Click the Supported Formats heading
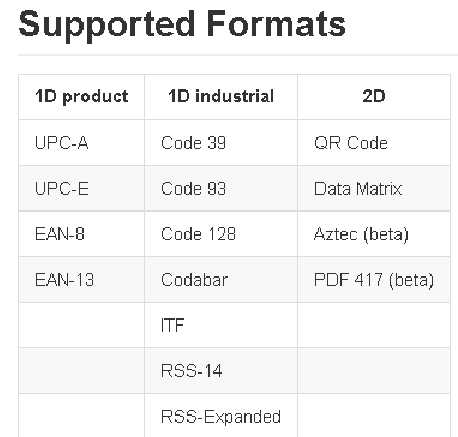The image size is (458, 437). [182, 24]
